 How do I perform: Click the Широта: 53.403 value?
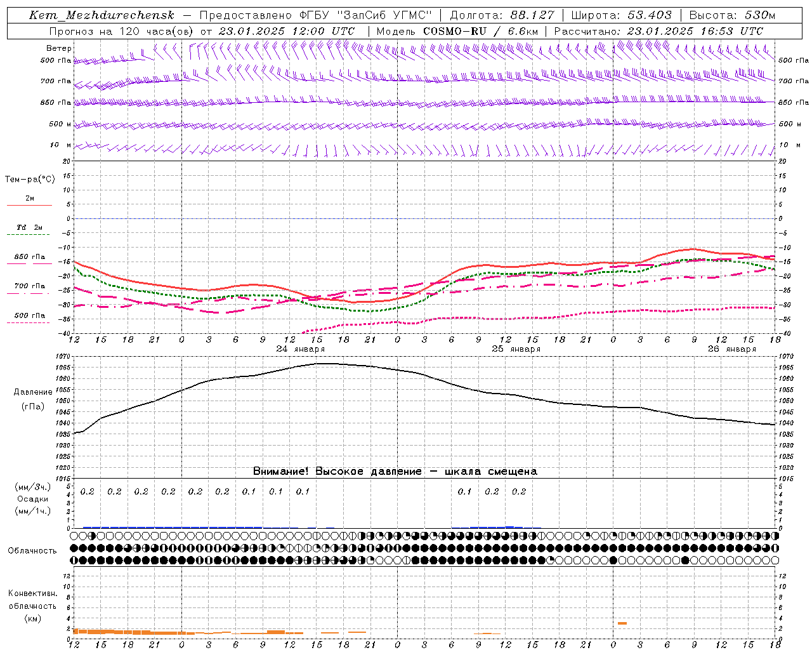coord(622,15)
